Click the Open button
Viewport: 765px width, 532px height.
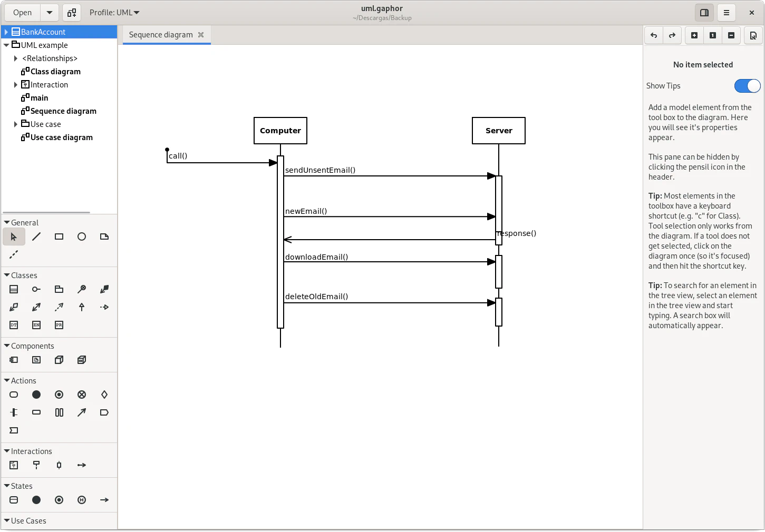click(x=22, y=13)
